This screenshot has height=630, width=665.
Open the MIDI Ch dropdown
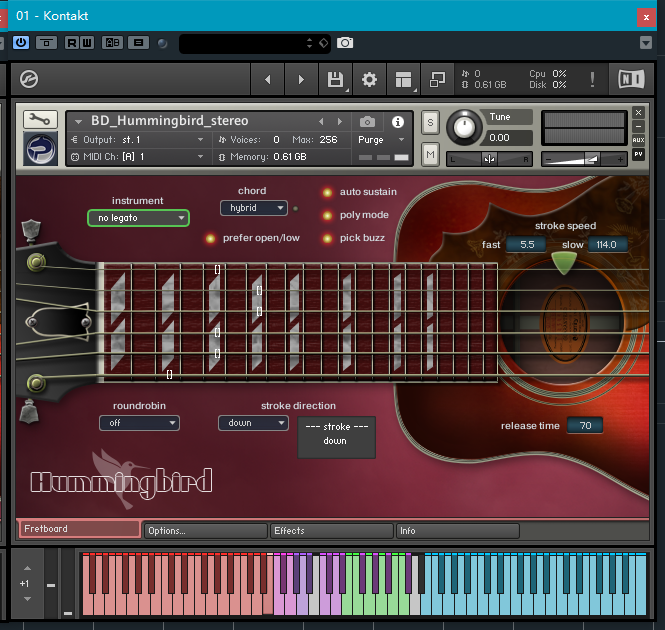pos(138,157)
